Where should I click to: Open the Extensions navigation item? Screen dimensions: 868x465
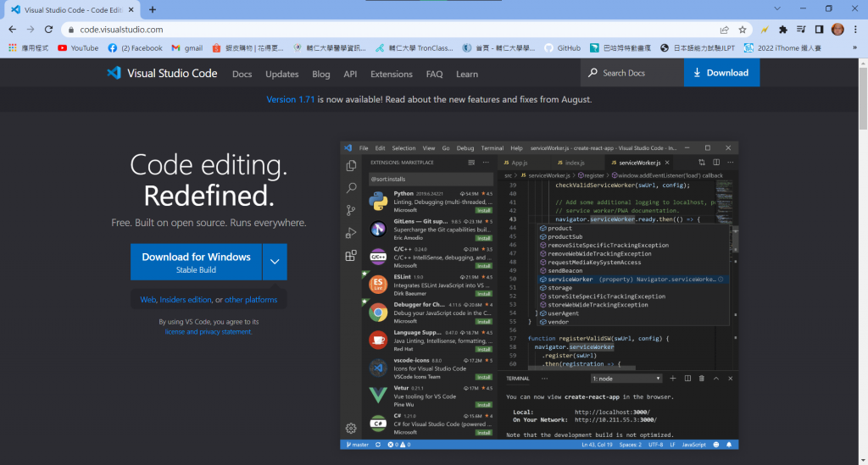coord(392,74)
